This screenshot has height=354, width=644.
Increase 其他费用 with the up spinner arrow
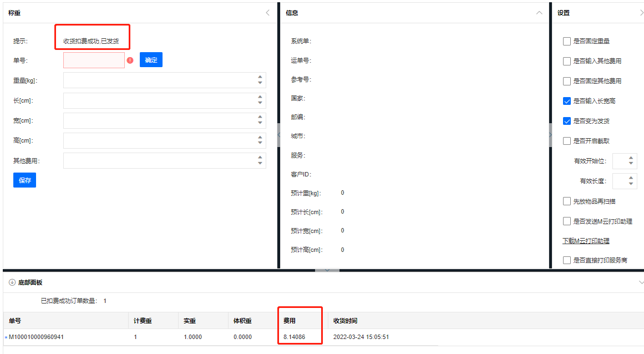(x=260, y=157)
